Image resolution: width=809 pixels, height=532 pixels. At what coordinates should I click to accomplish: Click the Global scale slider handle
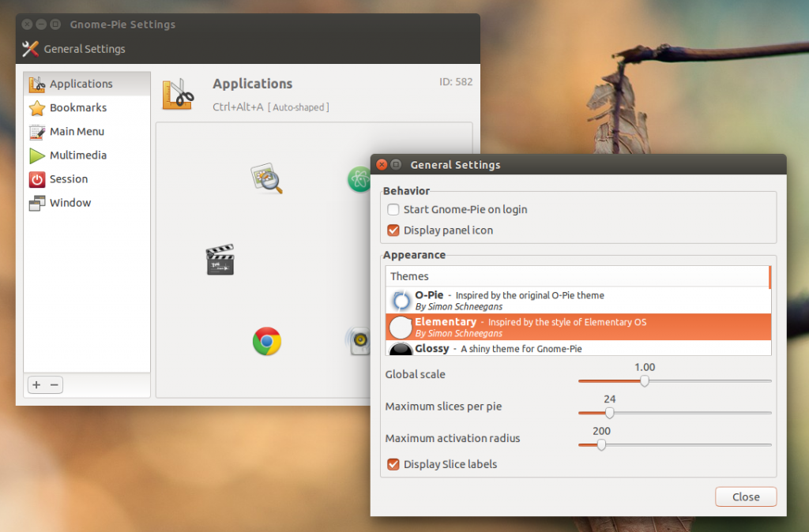point(645,380)
